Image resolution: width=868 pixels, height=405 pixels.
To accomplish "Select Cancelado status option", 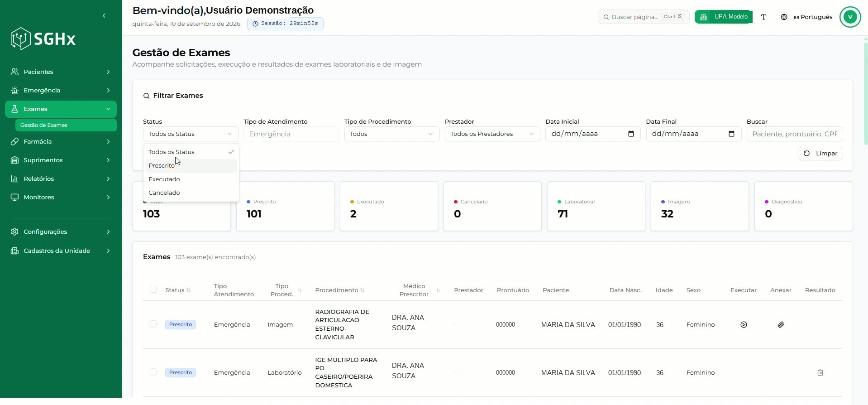I will click(191, 193).
